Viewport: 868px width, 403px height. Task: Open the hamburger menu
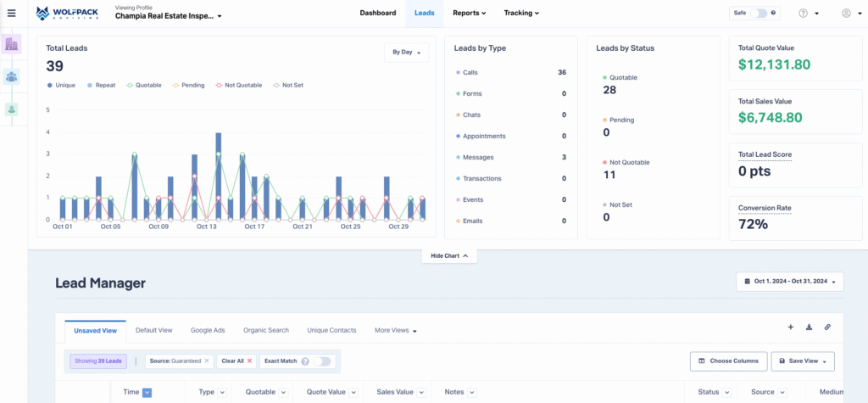point(12,14)
